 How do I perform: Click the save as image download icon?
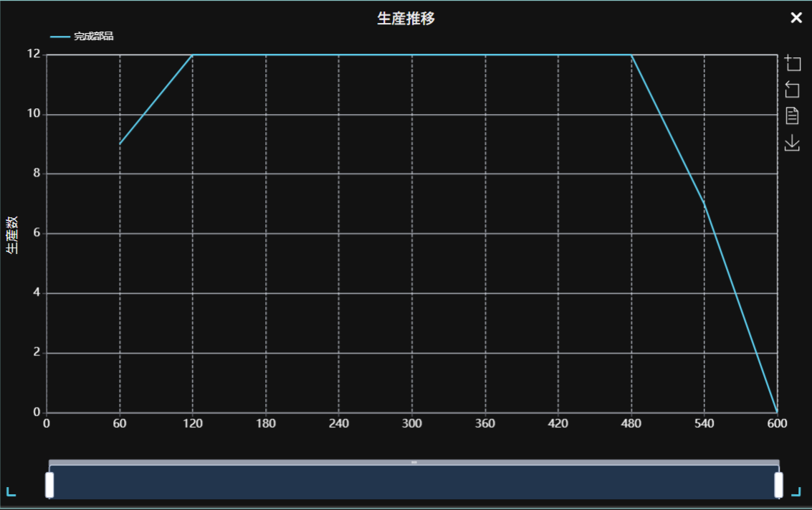[792, 143]
